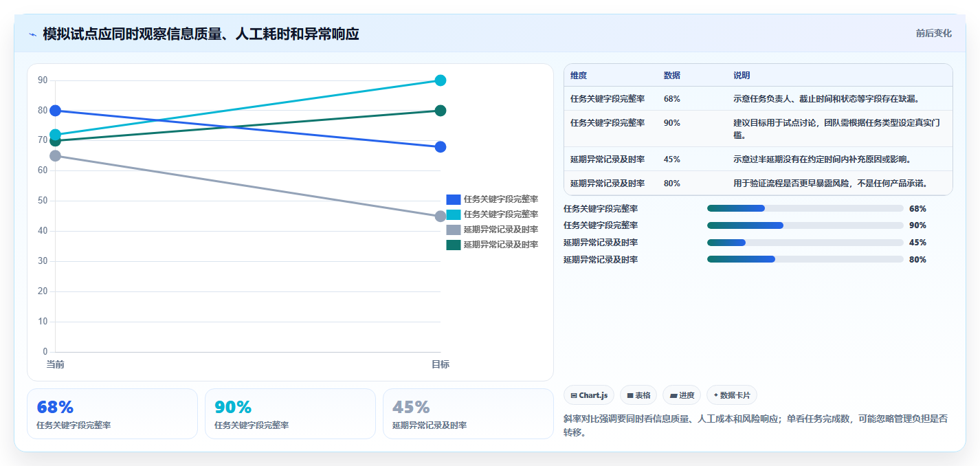The height and width of the screenshot is (466, 980).
Task: Select the Chart.js chip
Action: point(589,395)
